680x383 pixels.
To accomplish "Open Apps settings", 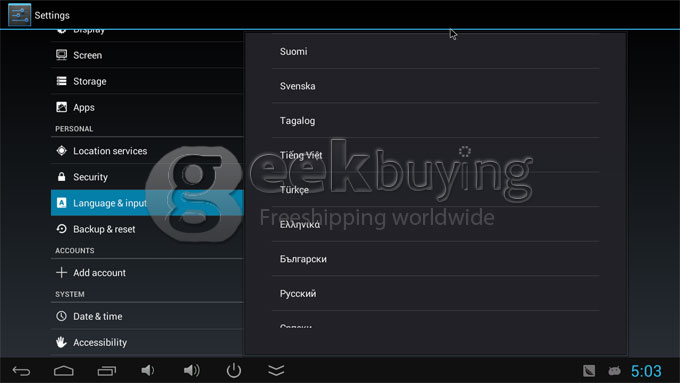I will pos(147,107).
